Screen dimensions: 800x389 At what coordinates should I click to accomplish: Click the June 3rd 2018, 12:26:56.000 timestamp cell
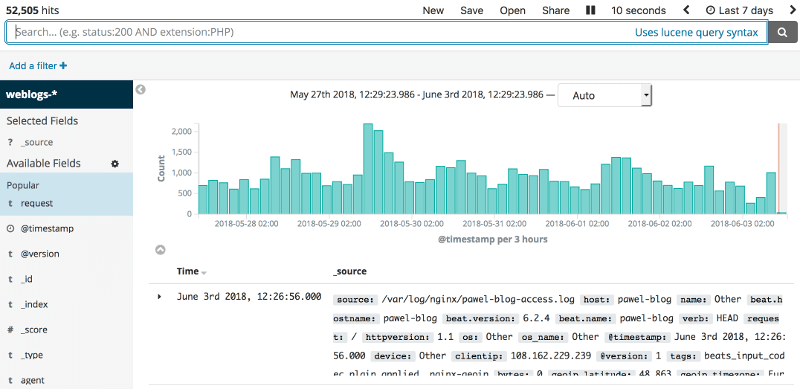249,296
